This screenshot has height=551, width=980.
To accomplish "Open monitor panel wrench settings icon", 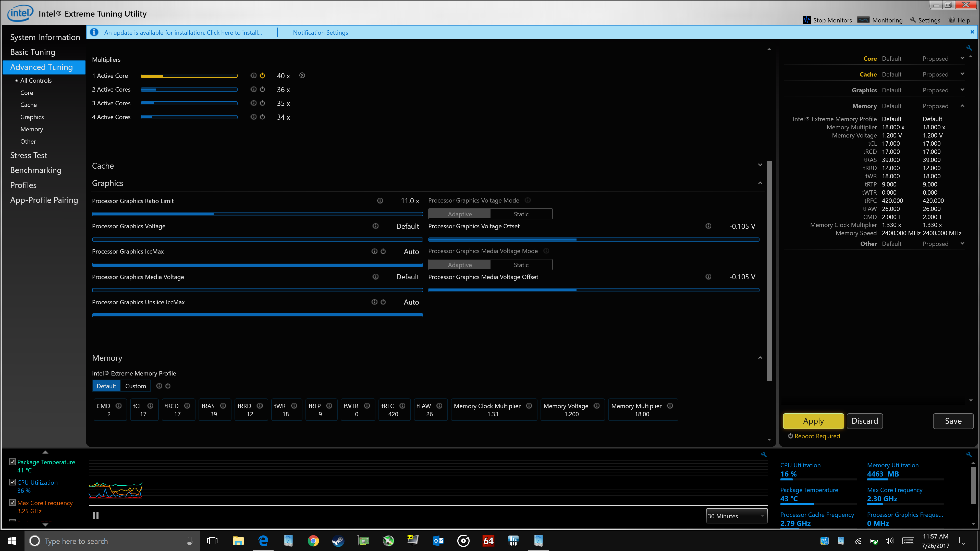I will pos(969,454).
